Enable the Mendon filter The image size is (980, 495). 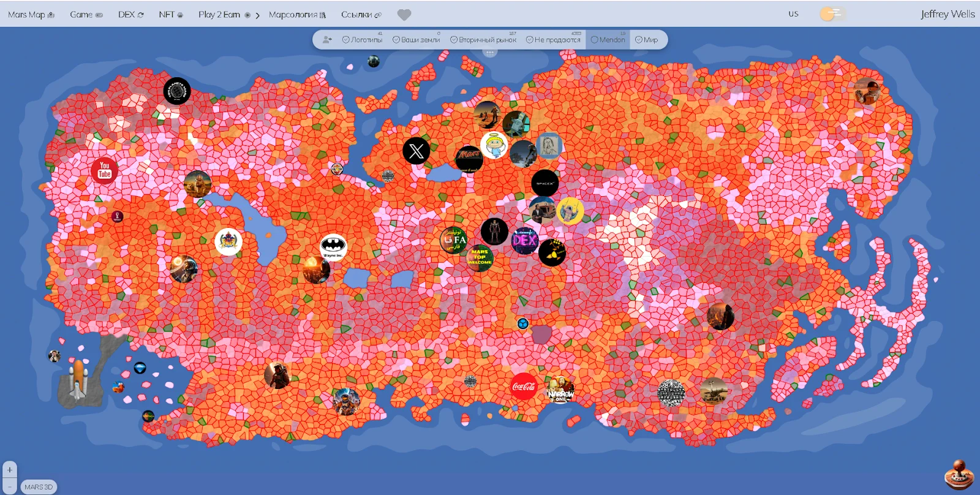(x=608, y=40)
